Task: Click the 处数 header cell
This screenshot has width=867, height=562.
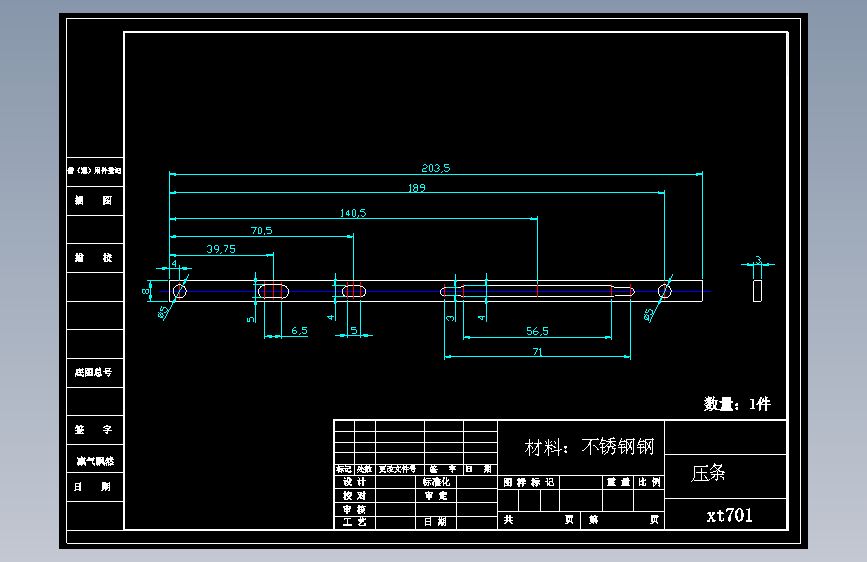Action: [x=364, y=469]
